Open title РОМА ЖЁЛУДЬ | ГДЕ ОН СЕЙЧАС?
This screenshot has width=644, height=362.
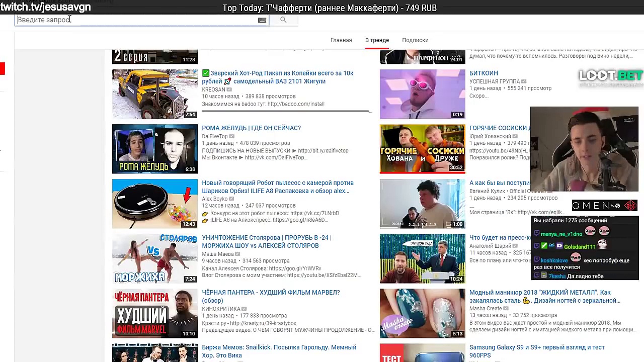[251, 128]
